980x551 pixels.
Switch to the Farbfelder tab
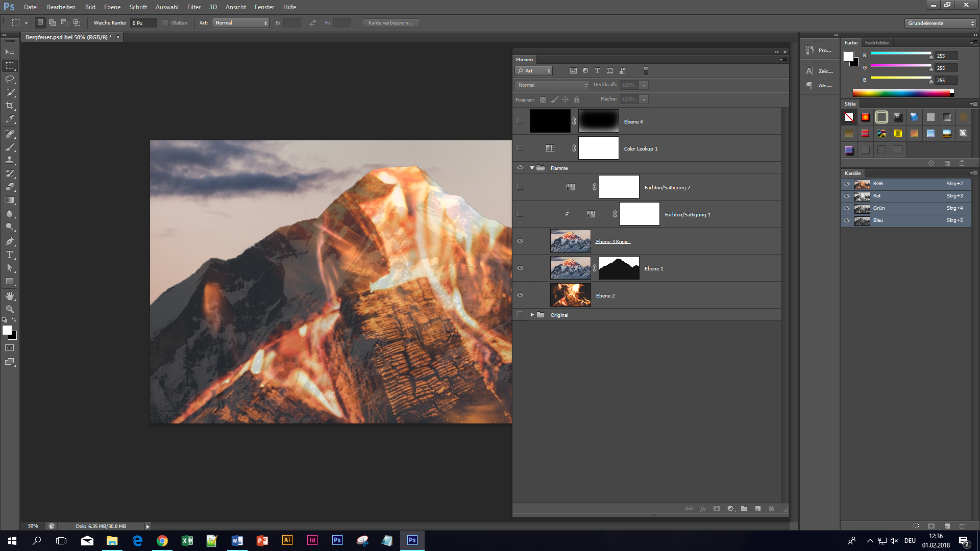click(x=877, y=43)
